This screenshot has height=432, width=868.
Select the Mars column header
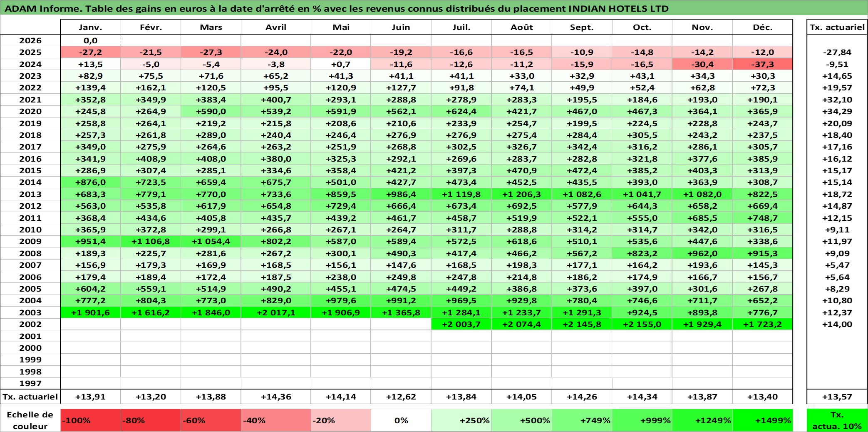click(211, 27)
